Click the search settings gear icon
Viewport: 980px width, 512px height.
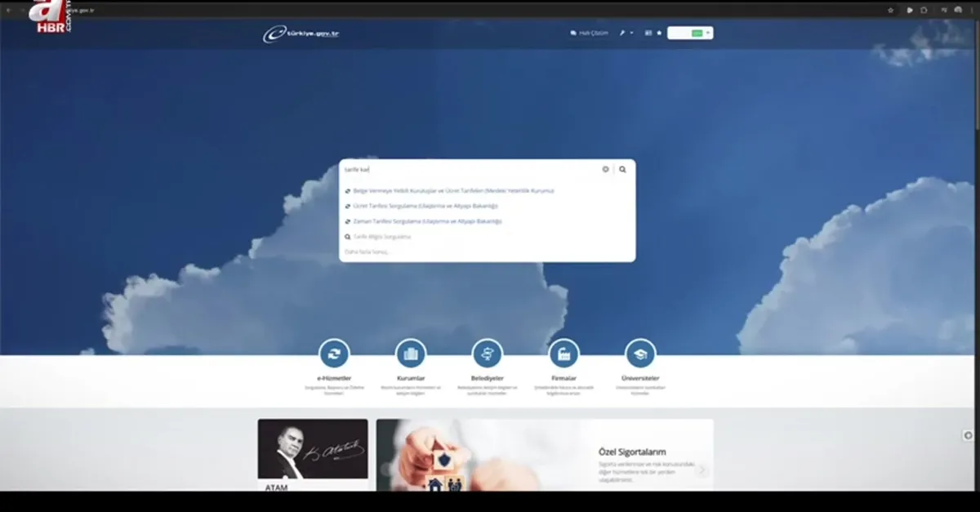pyautogui.click(x=606, y=170)
